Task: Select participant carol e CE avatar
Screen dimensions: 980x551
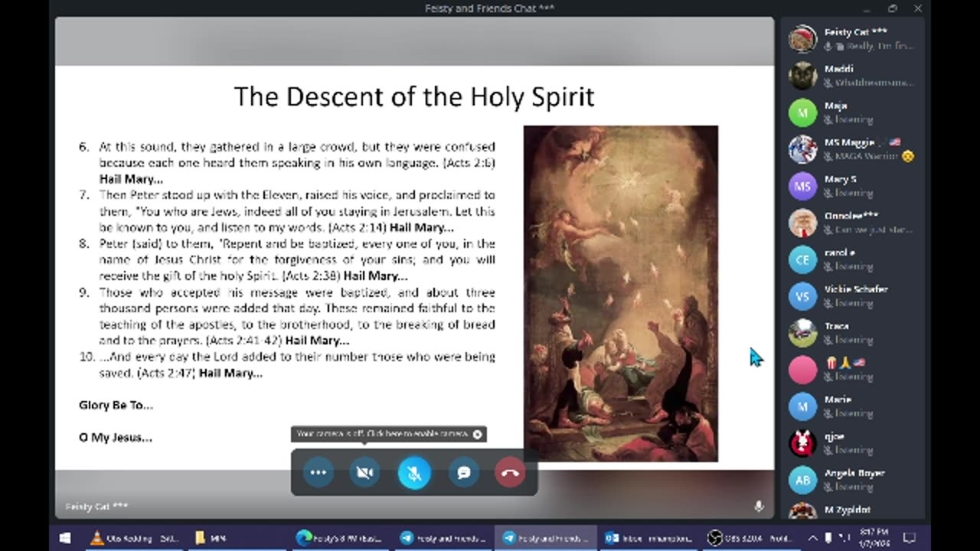Action: point(802,259)
